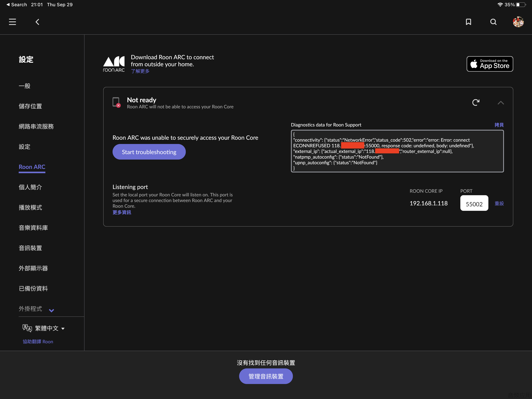Click Roon Core IP 192.168.1.118
This screenshot has height=399, width=532.
coord(428,203)
